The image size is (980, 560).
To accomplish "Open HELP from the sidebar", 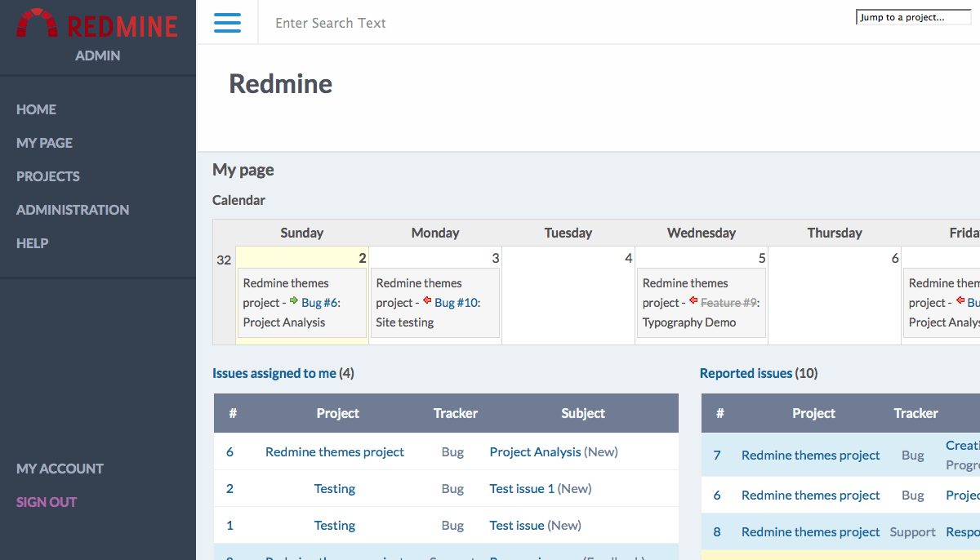I will (x=32, y=243).
